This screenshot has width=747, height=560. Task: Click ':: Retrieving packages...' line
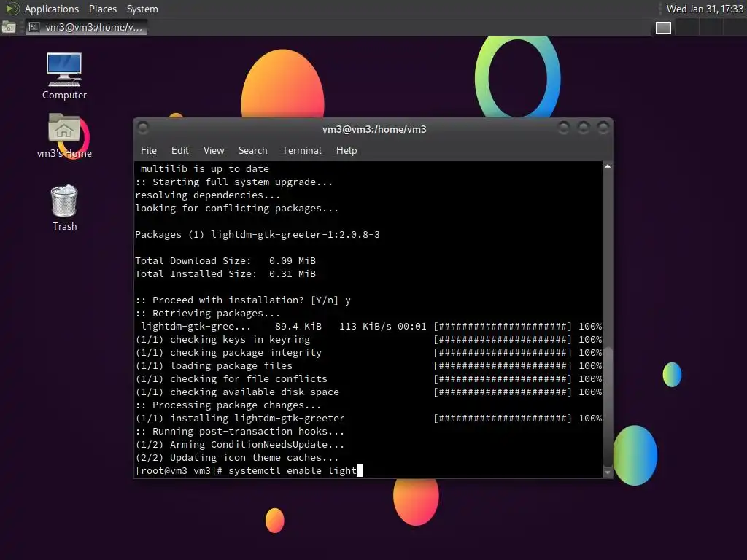207,314
